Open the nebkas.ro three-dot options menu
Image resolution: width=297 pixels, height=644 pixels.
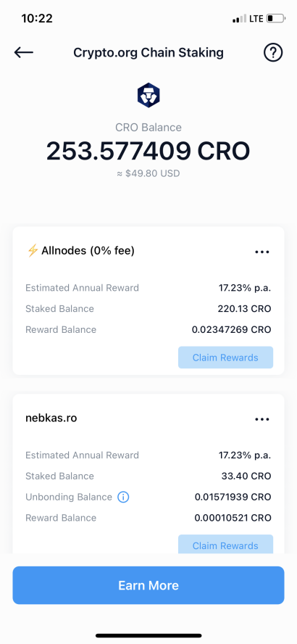pyautogui.click(x=262, y=419)
